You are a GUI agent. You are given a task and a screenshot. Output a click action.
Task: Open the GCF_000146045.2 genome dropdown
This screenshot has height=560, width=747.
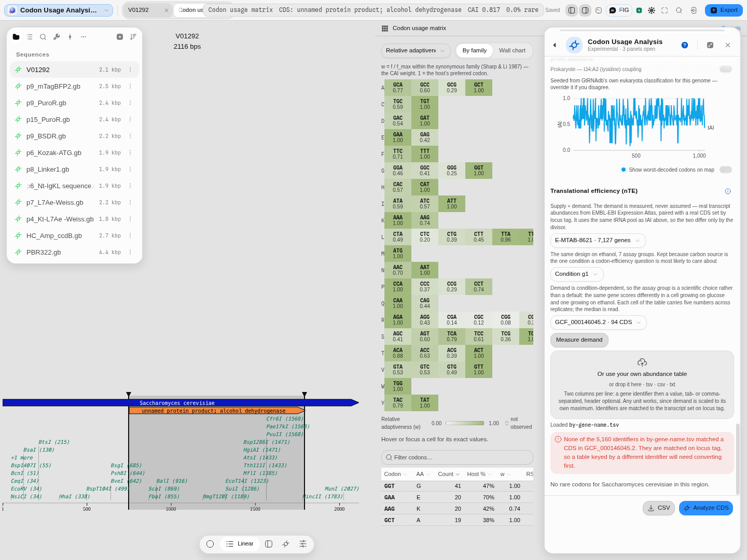599,323
